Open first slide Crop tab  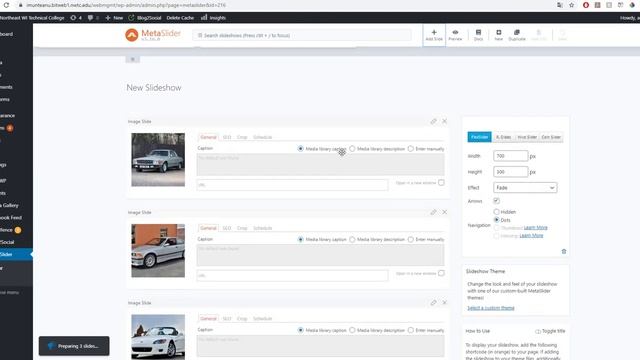242,137
